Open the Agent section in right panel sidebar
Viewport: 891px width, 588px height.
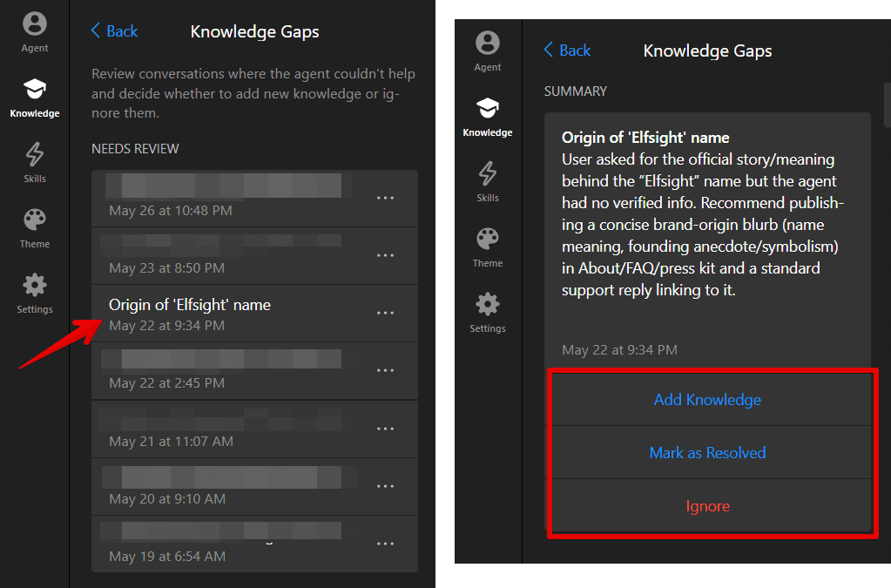point(488,52)
